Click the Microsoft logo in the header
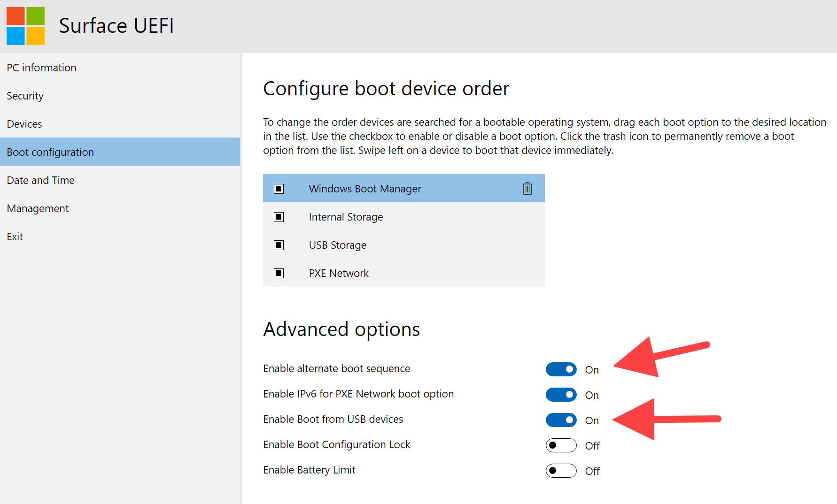The image size is (837, 504). [26, 26]
